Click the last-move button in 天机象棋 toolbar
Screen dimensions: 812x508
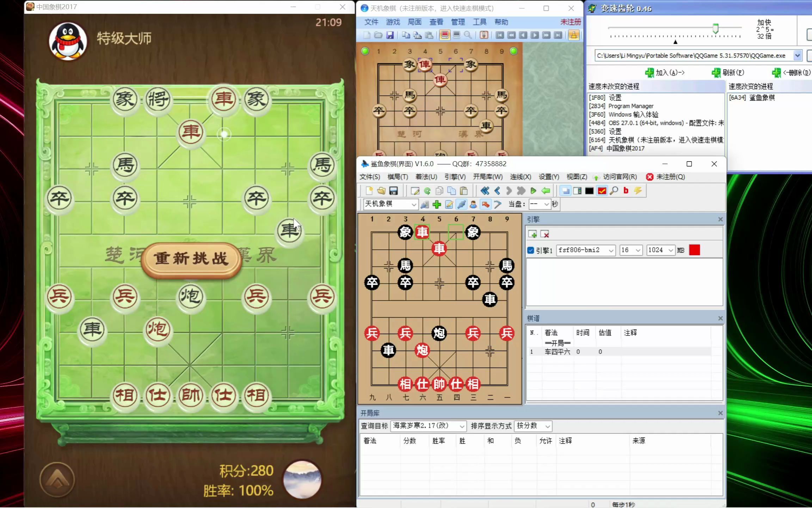pyautogui.click(x=558, y=35)
